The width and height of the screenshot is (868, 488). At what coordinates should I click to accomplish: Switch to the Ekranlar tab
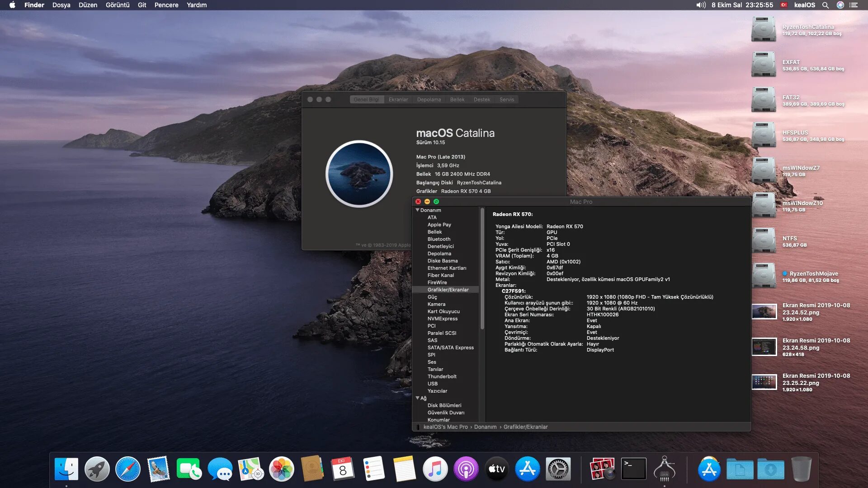point(398,99)
